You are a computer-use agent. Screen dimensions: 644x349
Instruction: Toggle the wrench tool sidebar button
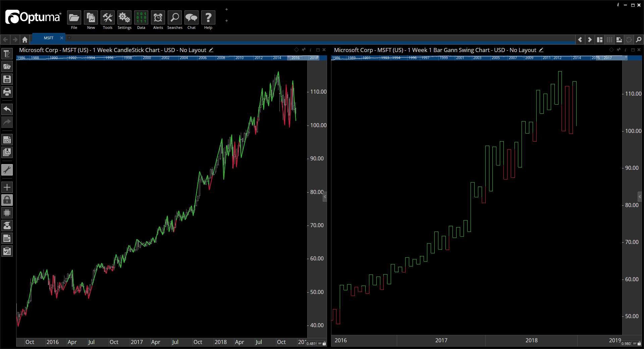click(7, 170)
